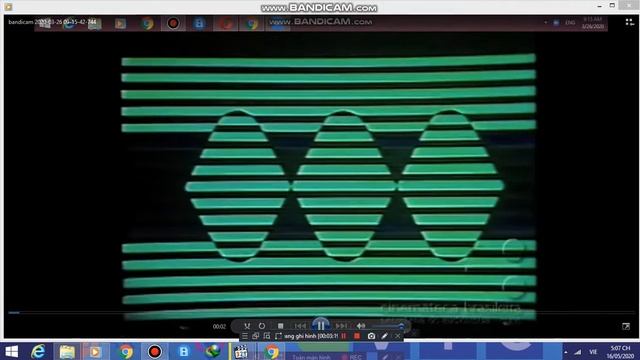Viewport: 640px width, 360px height.
Task: Pause the Bandicam recording
Action: (x=344, y=336)
